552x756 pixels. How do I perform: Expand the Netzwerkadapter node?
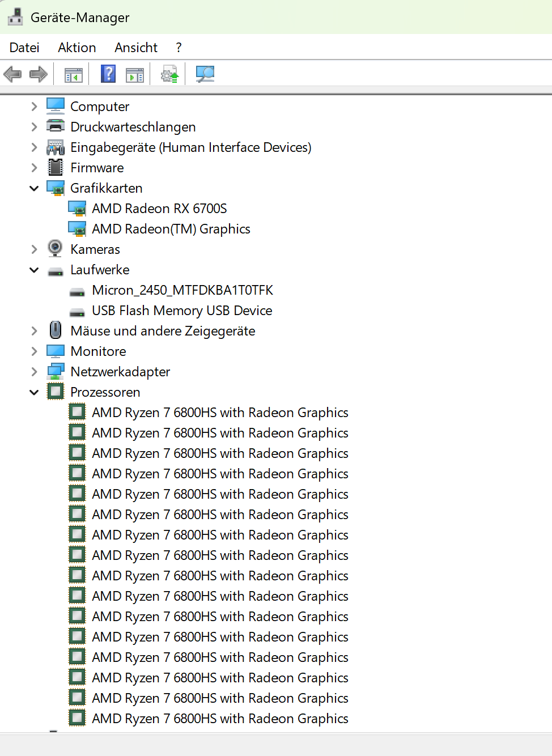click(x=34, y=372)
